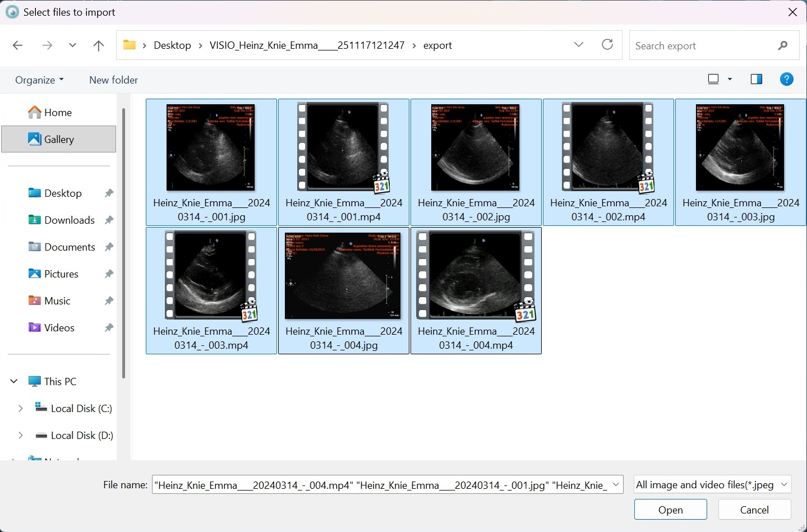Navigate up one folder level
807x532 pixels.
click(99, 45)
